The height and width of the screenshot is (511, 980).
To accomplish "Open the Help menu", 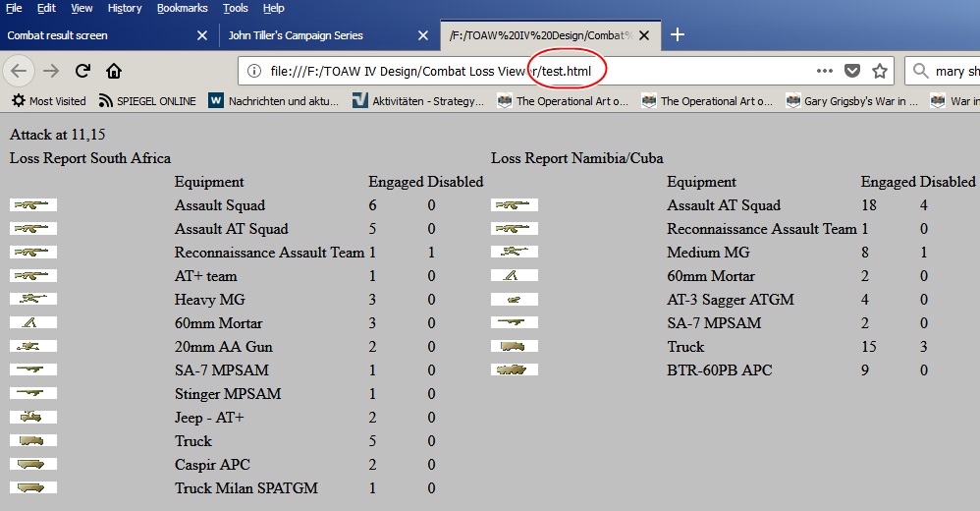I will point(274,8).
